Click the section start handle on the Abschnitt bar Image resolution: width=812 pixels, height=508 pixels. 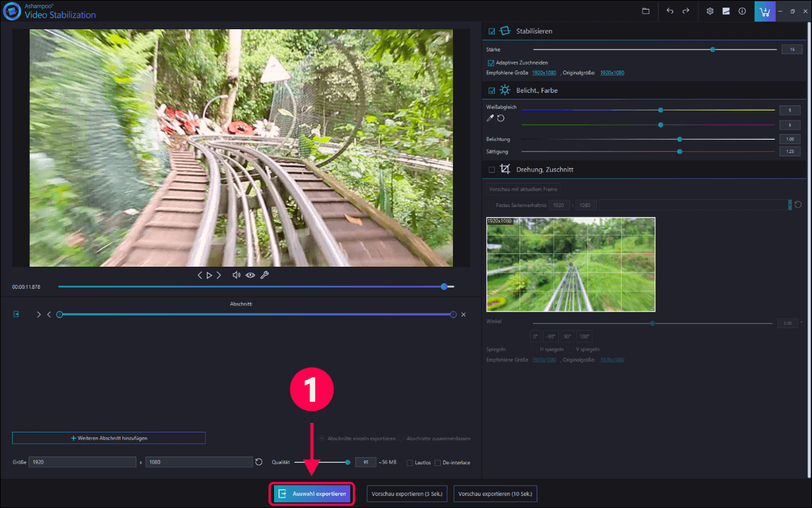pos(60,314)
